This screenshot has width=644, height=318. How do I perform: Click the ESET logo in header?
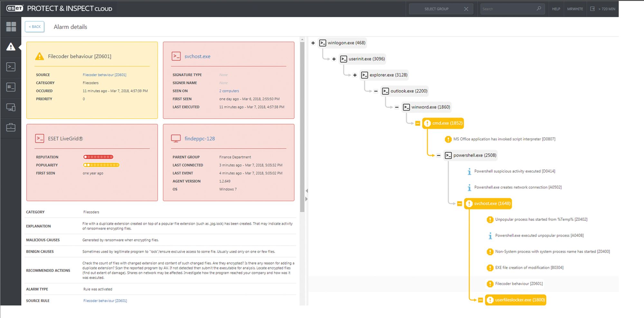coord(15,8)
